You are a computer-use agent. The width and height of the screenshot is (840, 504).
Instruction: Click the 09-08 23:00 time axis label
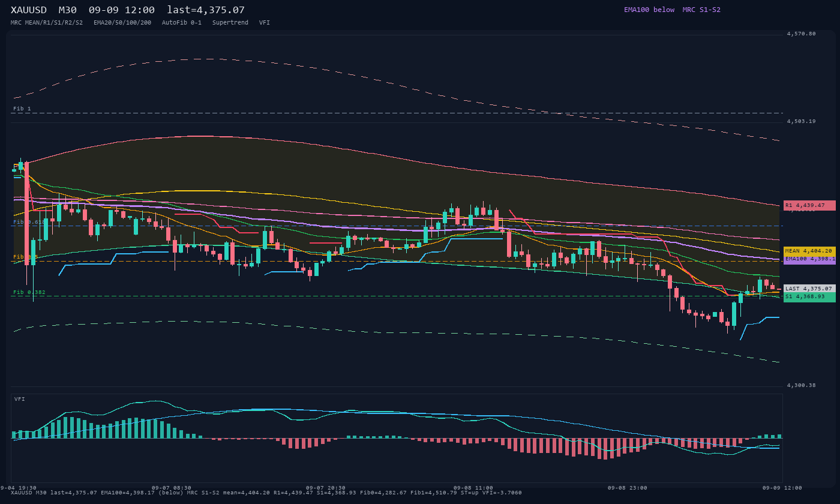pyautogui.click(x=627, y=488)
